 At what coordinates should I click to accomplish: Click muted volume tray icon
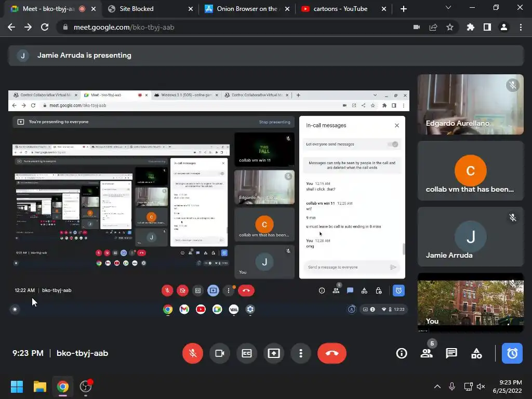click(481, 387)
